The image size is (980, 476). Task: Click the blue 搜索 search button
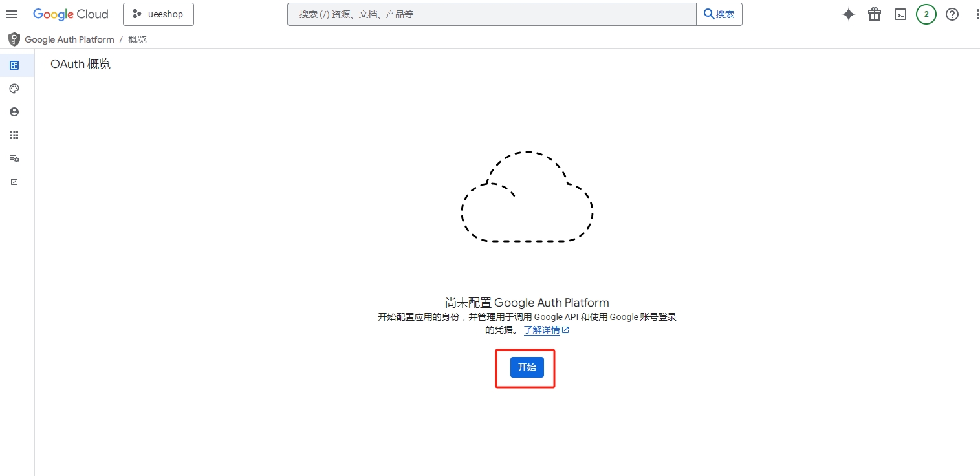(719, 14)
